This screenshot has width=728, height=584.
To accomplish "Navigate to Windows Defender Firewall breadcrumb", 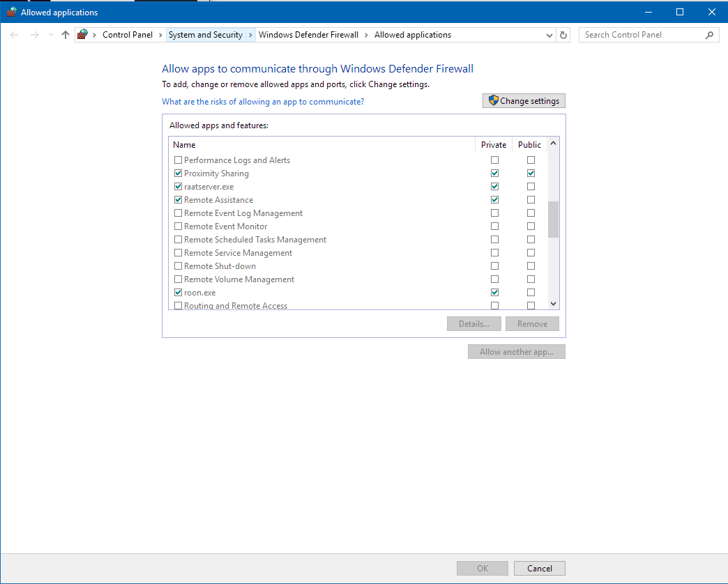I will tap(308, 35).
